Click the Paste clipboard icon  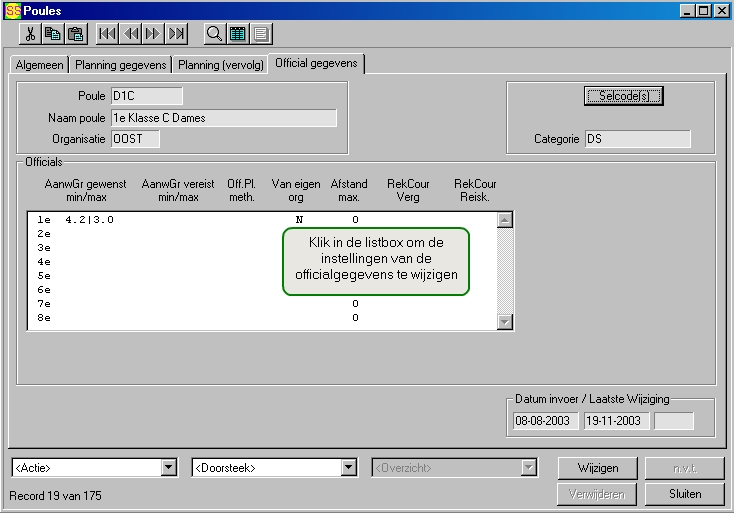click(75, 34)
